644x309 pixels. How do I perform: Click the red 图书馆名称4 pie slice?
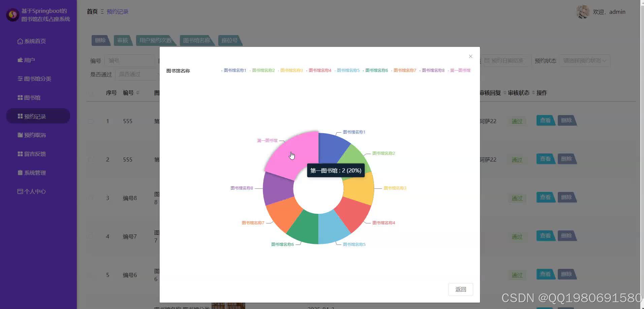(353, 215)
